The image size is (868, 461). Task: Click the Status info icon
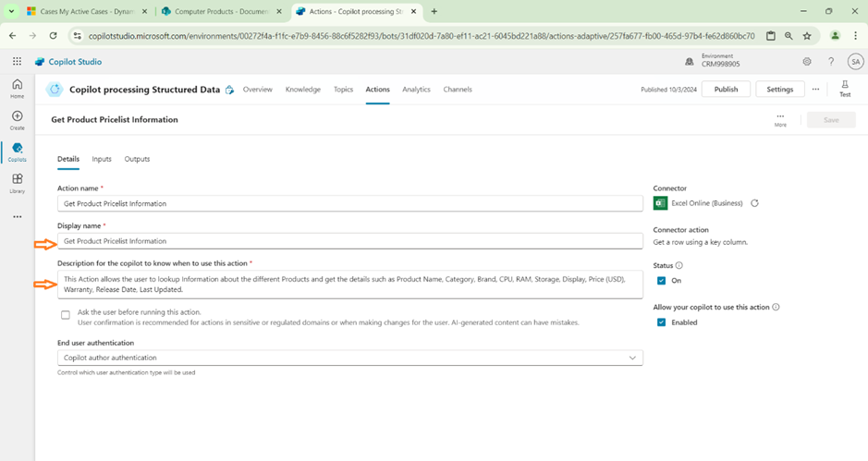tap(679, 265)
